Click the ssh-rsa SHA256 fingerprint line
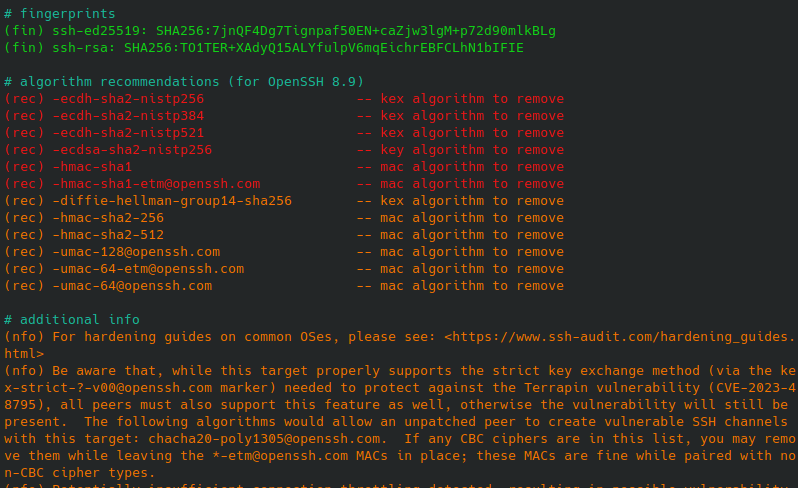This screenshot has width=798, height=488. click(x=264, y=48)
